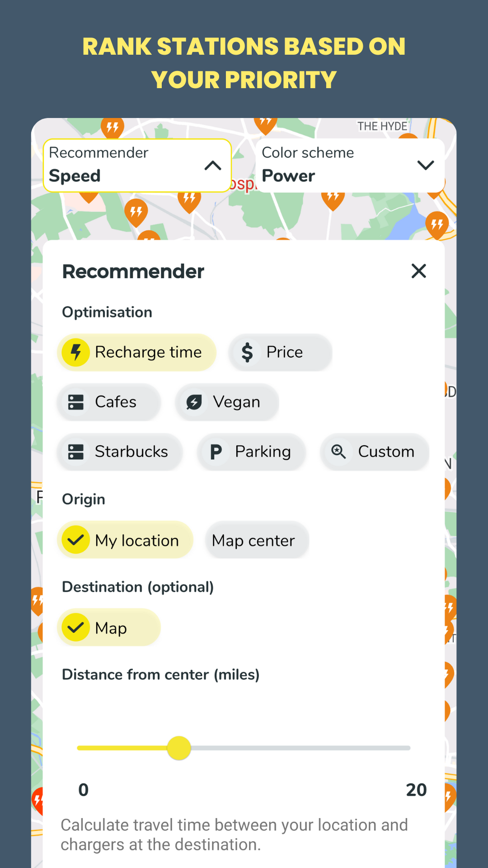This screenshot has height=868, width=488.
Task: Click the distance from center slider handle
Action: (x=179, y=748)
